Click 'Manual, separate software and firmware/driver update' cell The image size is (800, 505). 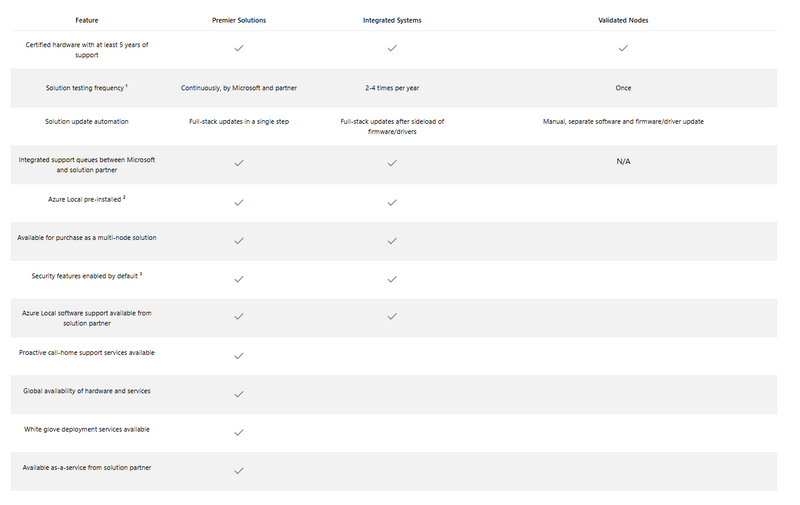pos(623,121)
